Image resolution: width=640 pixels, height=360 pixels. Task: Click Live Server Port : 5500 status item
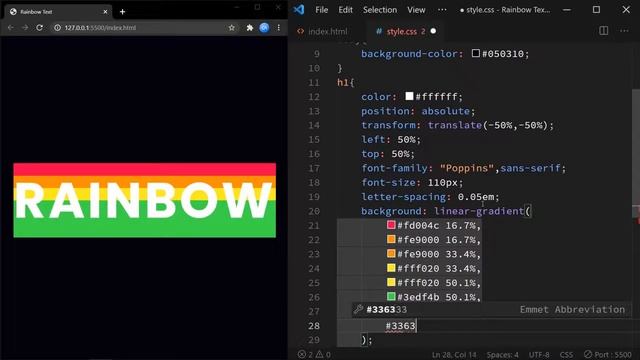608,354
